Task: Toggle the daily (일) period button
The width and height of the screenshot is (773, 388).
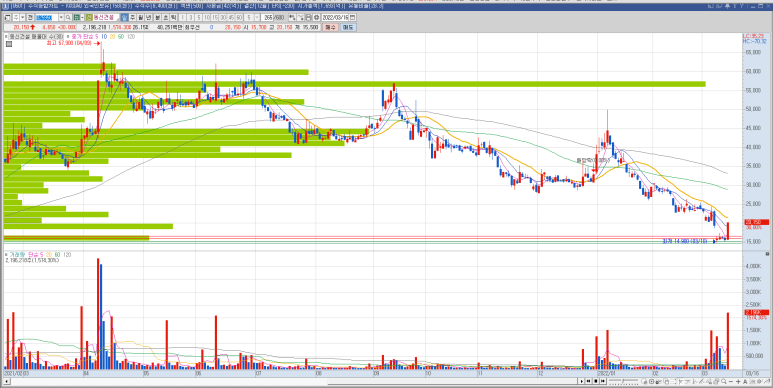Action: click(124, 17)
